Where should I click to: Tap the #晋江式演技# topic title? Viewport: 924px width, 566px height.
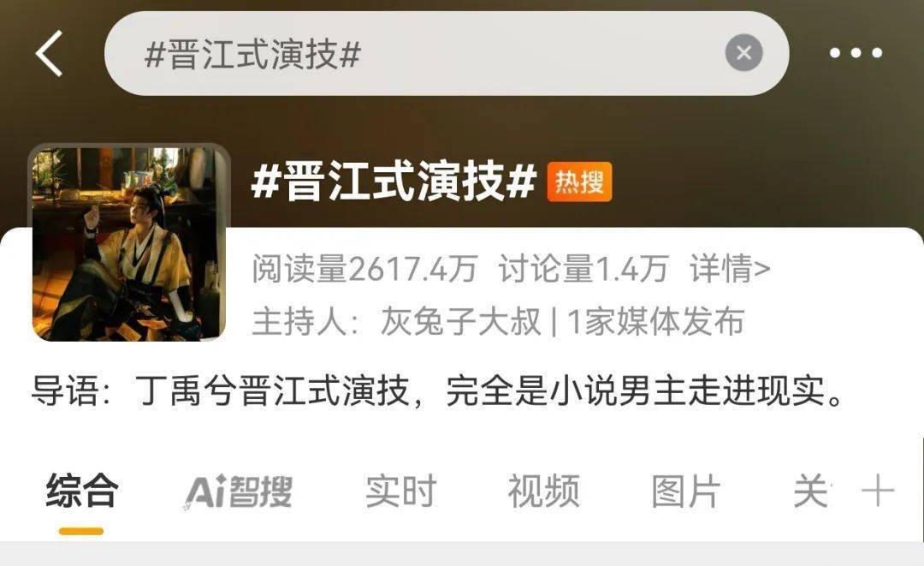394,182
